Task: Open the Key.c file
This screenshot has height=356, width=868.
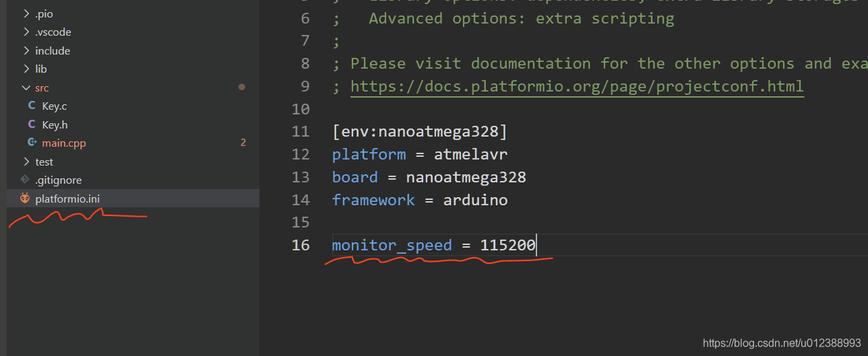Action: pyautogui.click(x=55, y=106)
